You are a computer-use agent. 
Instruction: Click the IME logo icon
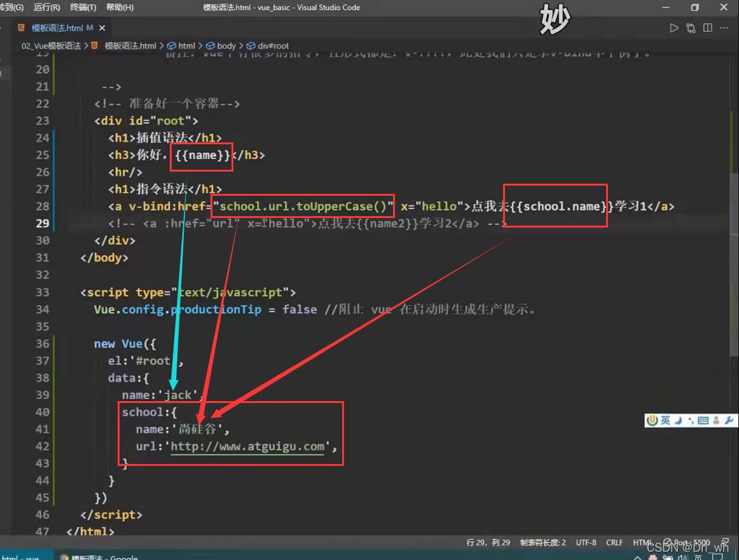653,420
